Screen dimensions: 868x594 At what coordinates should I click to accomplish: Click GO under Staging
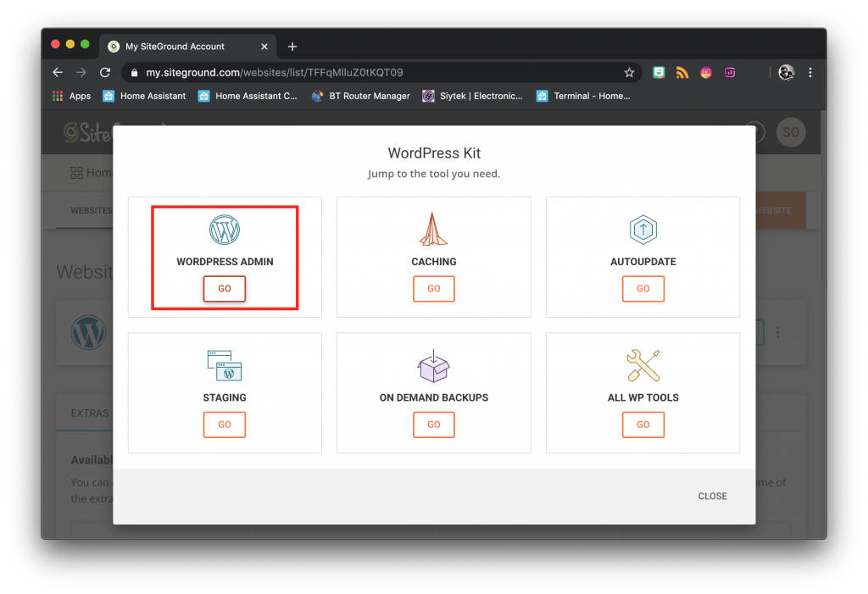pos(224,425)
